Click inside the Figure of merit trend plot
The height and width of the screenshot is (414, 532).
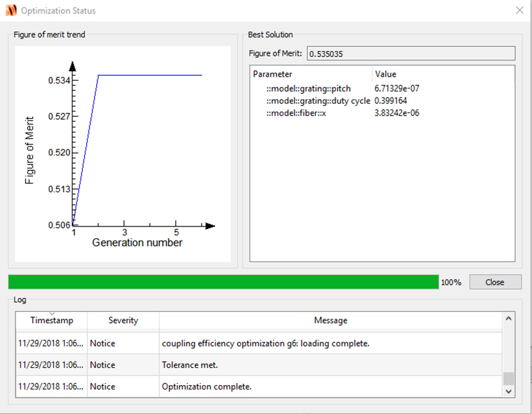[136, 147]
